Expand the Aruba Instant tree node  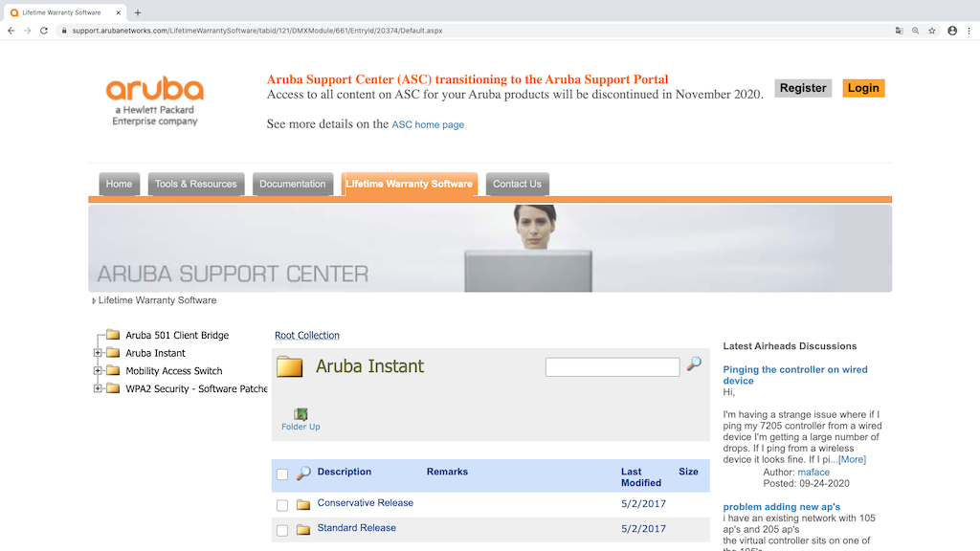pyautogui.click(x=98, y=353)
